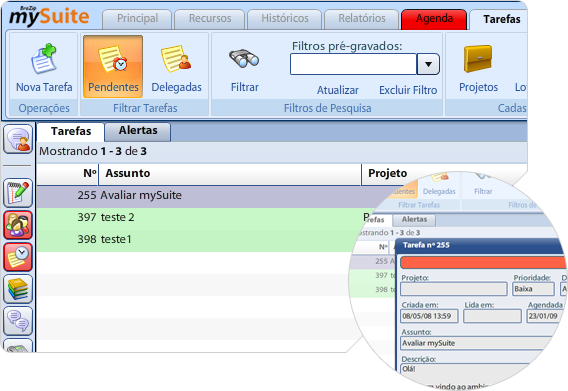
Task: Open the Recursos tab
Action: coord(210,18)
